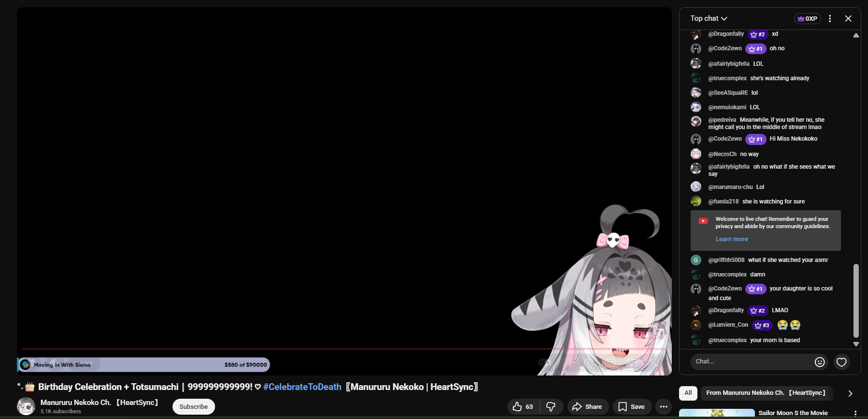This screenshot has height=419, width=868.
Task: Click username @marumaru-chu in chat
Action: pos(731,187)
